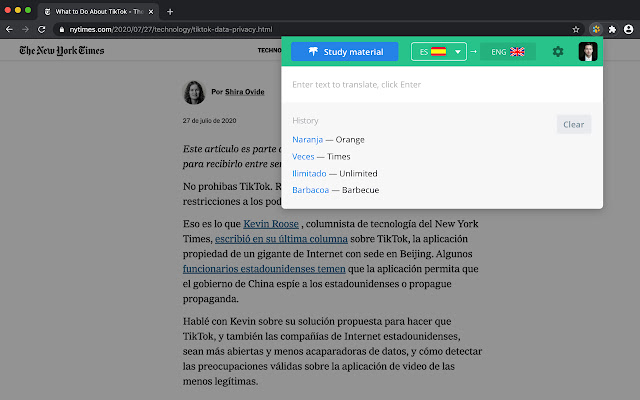Open the user profile avatar
The height and width of the screenshot is (400, 640).
[x=588, y=52]
